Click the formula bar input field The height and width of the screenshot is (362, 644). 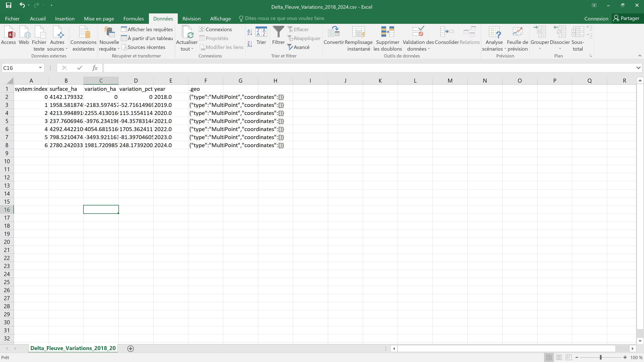(x=369, y=68)
